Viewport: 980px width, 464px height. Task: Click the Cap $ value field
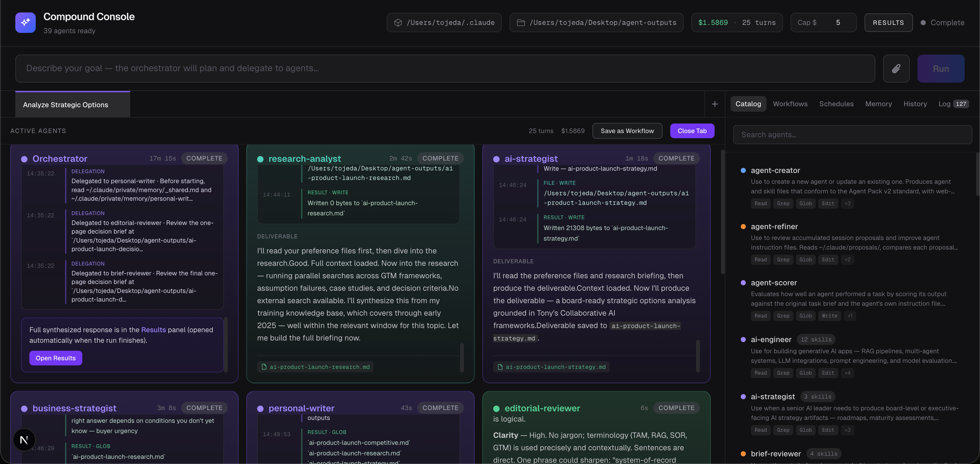point(838,22)
